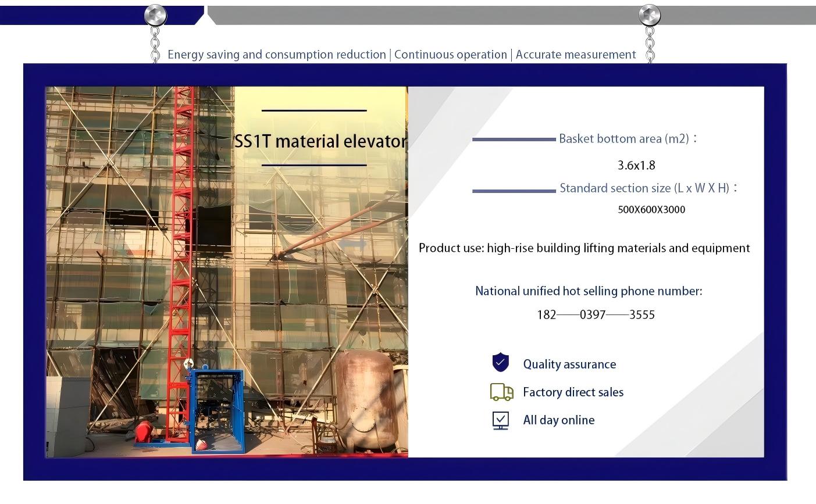The height and width of the screenshot is (504, 816).
Task: Click the Continuous operation text
Action: tap(450, 55)
